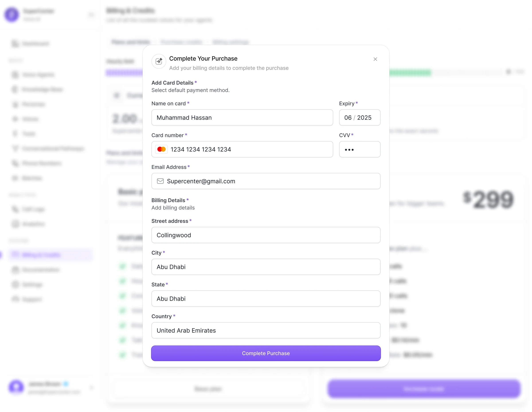Click the Expiry date field
The image size is (532, 412).
pos(360,118)
